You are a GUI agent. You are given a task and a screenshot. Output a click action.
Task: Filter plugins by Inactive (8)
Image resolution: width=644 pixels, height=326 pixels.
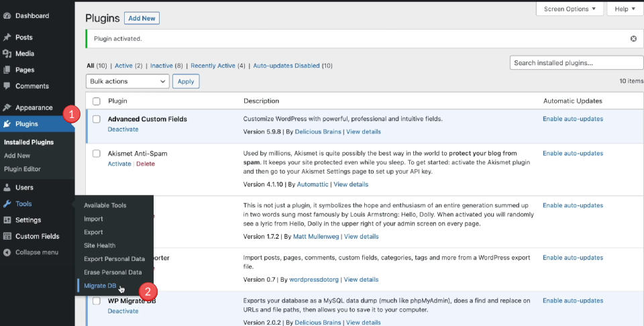coord(166,66)
